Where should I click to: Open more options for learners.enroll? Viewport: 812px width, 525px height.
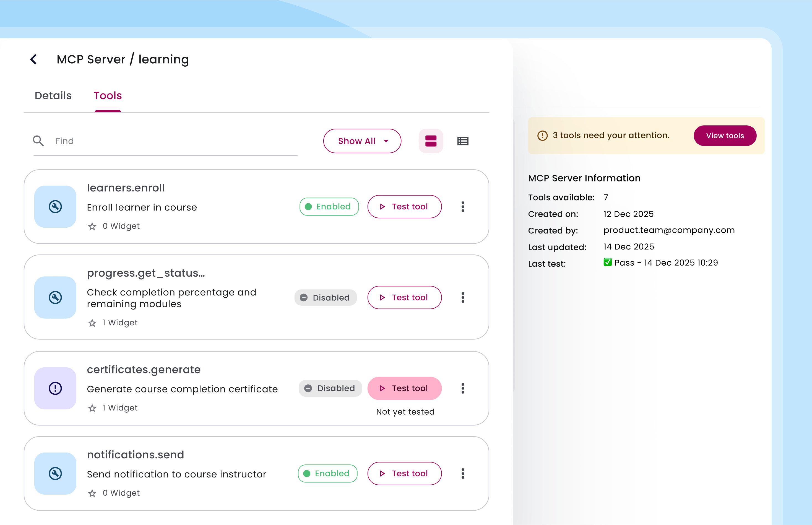click(x=463, y=207)
